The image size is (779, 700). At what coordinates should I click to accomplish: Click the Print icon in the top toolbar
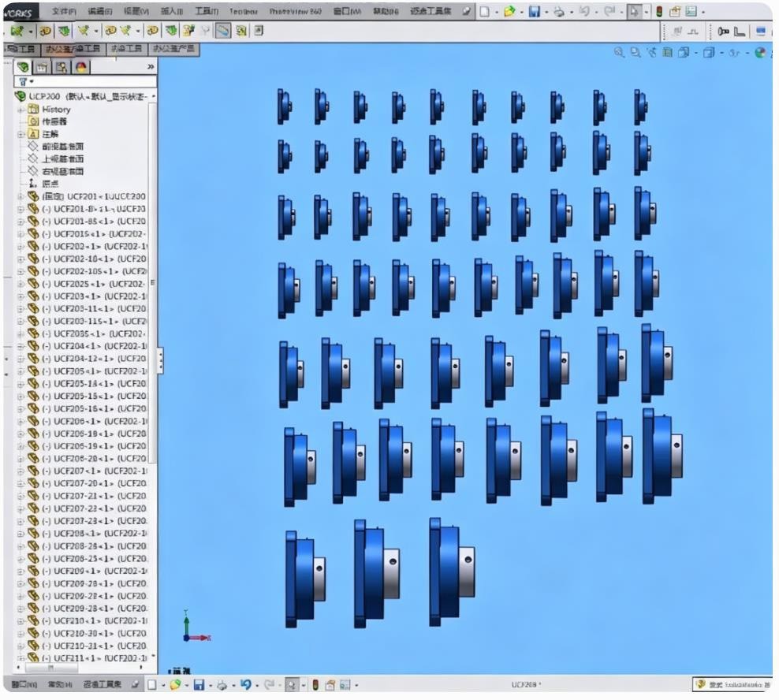click(559, 11)
